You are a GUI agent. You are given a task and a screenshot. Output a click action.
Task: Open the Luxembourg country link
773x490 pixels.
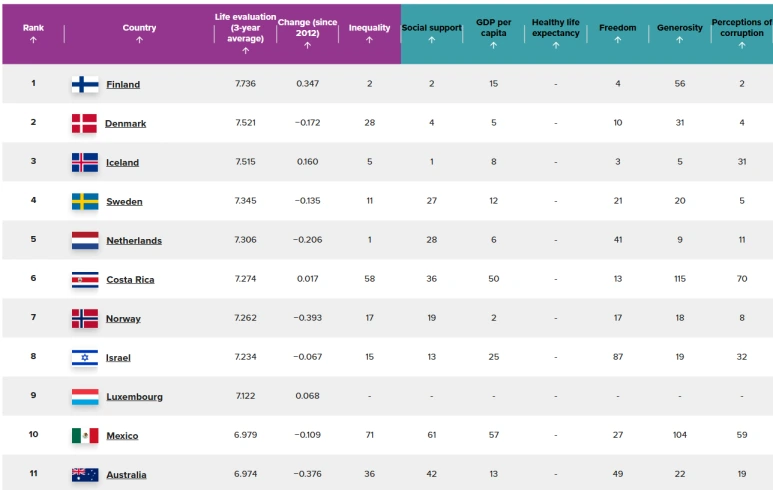point(134,397)
